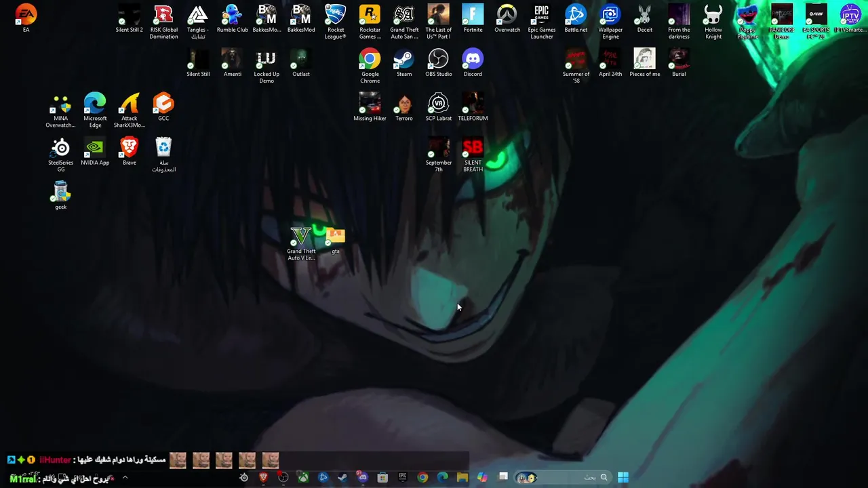Switch to Steam in the taskbar

point(342,478)
